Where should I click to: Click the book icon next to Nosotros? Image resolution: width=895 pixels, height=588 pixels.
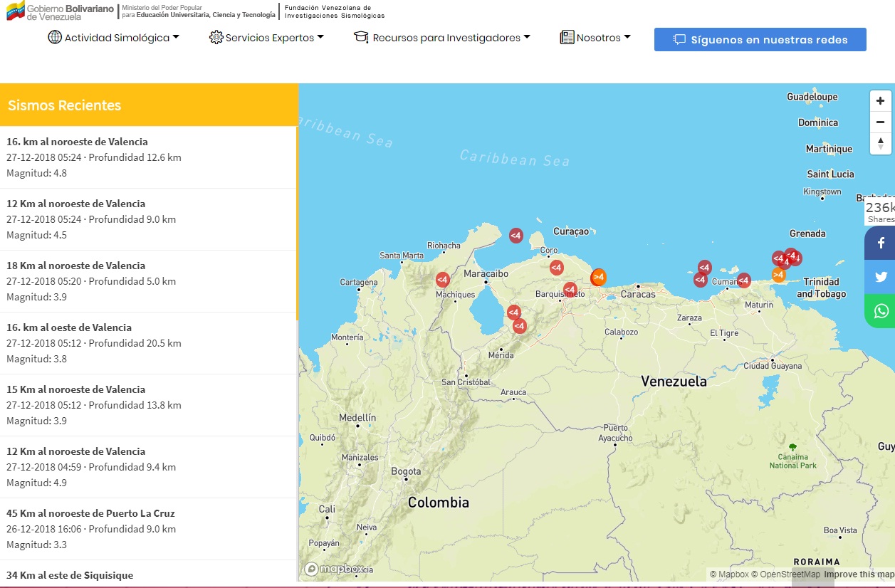(x=566, y=38)
